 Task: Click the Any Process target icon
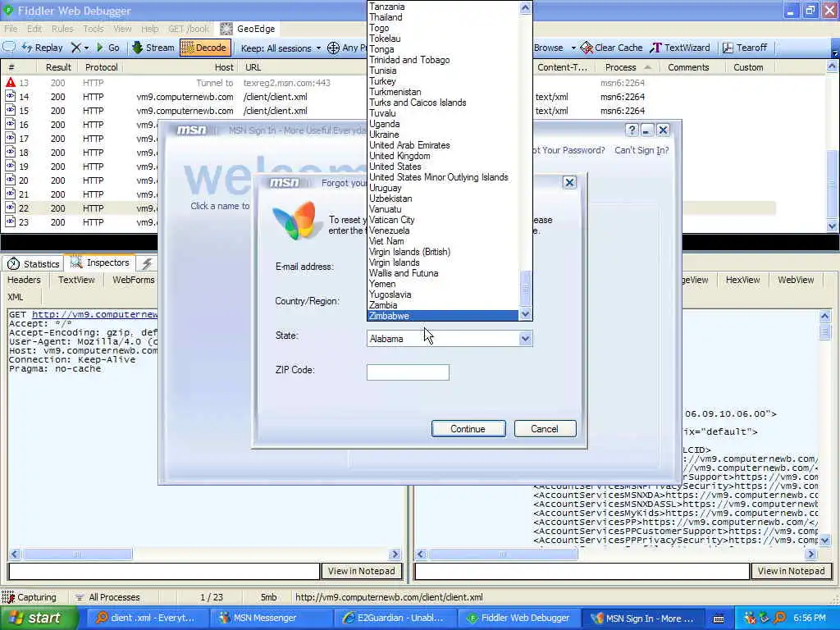point(333,48)
